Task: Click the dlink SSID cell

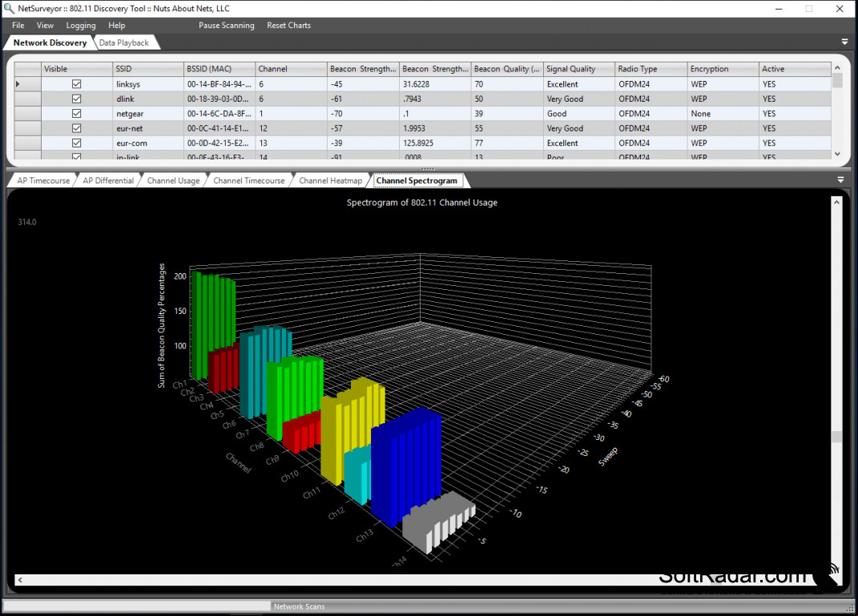Action: point(147,99)
